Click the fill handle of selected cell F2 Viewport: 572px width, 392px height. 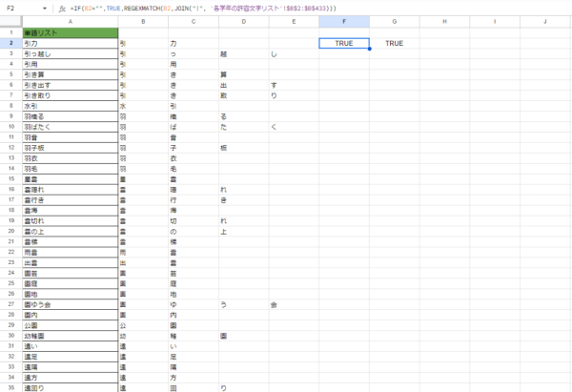point(369,49)
